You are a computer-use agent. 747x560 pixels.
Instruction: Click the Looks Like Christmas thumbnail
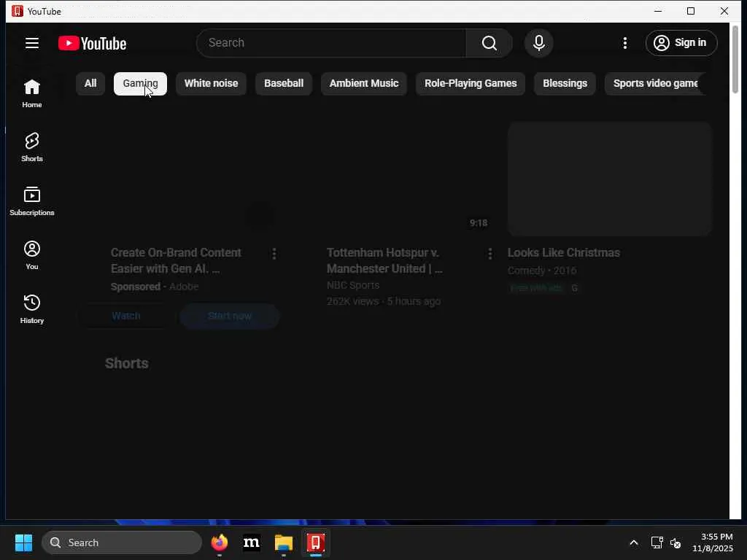tap(609, 179)
